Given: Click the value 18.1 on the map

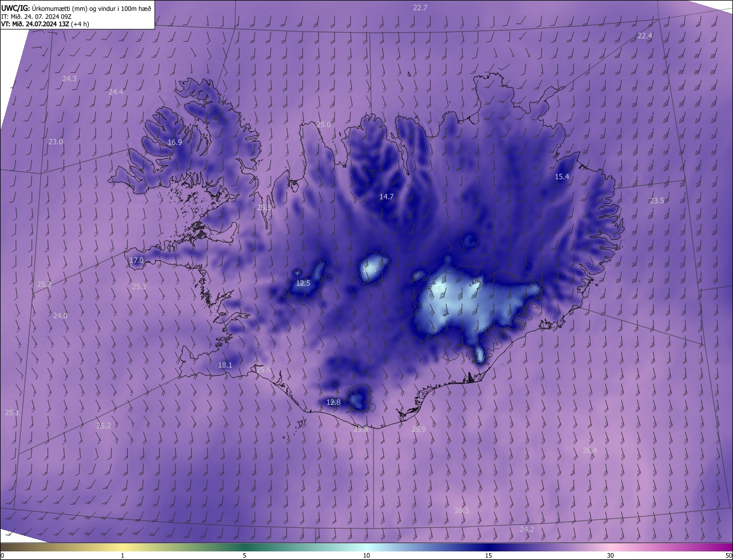Looking at the screenshot, I should coord(225,365).
